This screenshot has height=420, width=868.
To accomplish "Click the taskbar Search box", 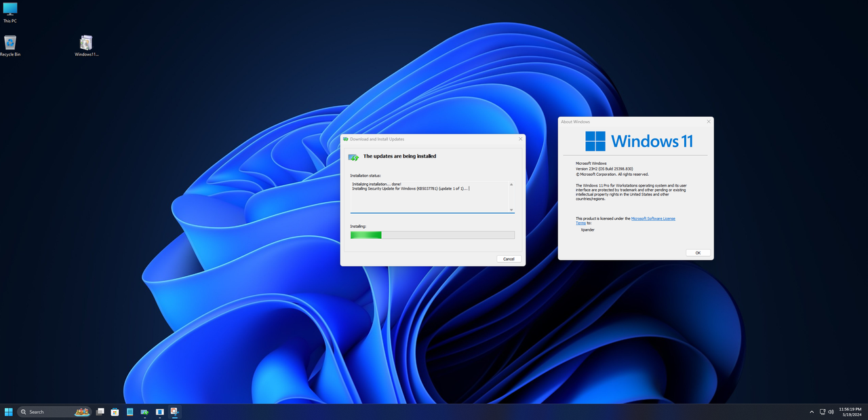I will click(54, 412).
